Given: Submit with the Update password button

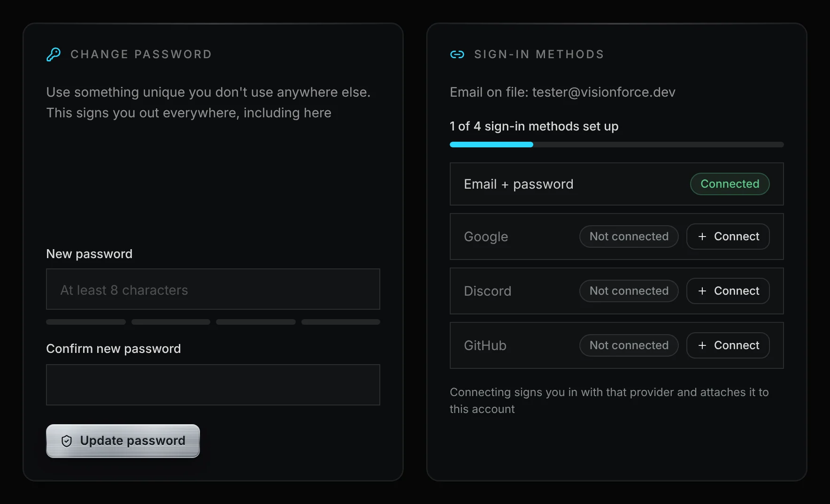Looking at the screenshot, I should (123, 441).
